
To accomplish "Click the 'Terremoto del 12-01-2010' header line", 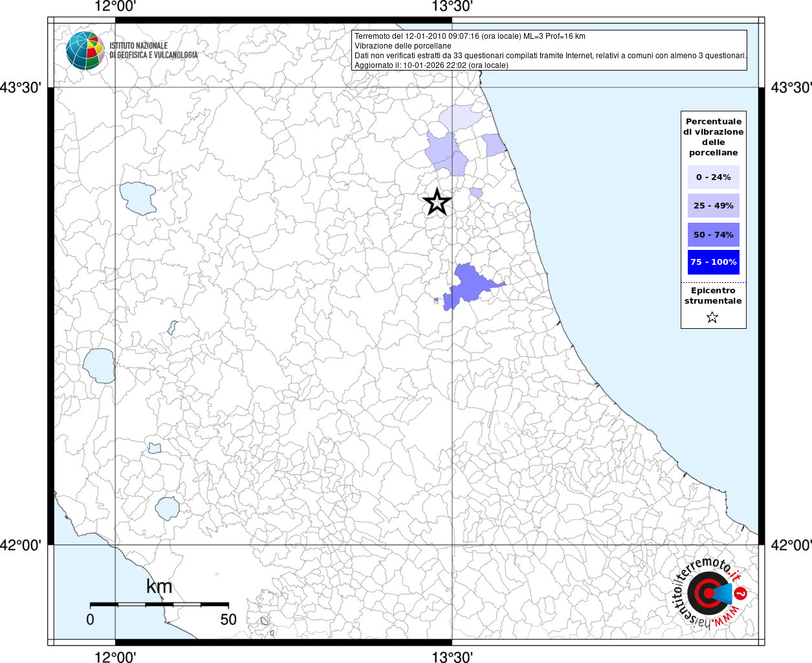I will pyautogui.click(x=470, y=36).
